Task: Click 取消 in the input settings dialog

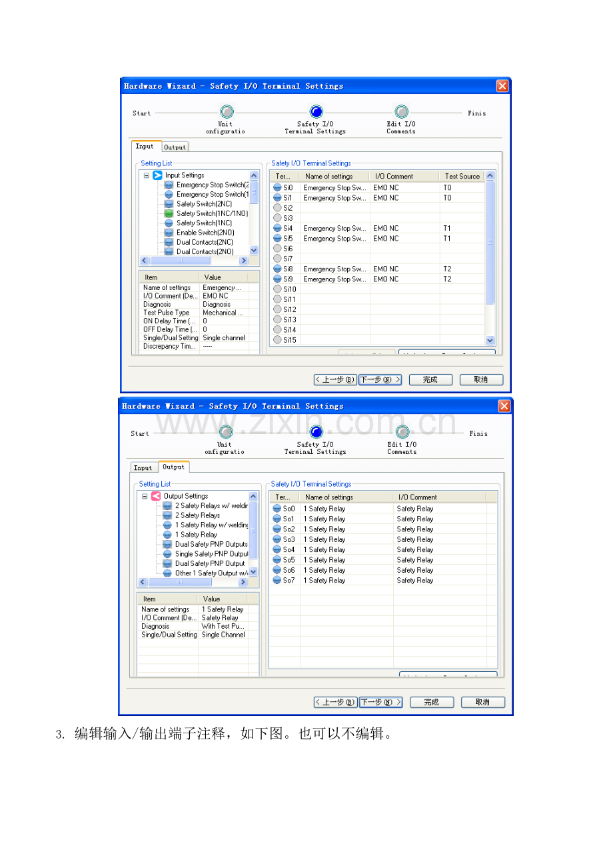Action: (x=480, y=379)
